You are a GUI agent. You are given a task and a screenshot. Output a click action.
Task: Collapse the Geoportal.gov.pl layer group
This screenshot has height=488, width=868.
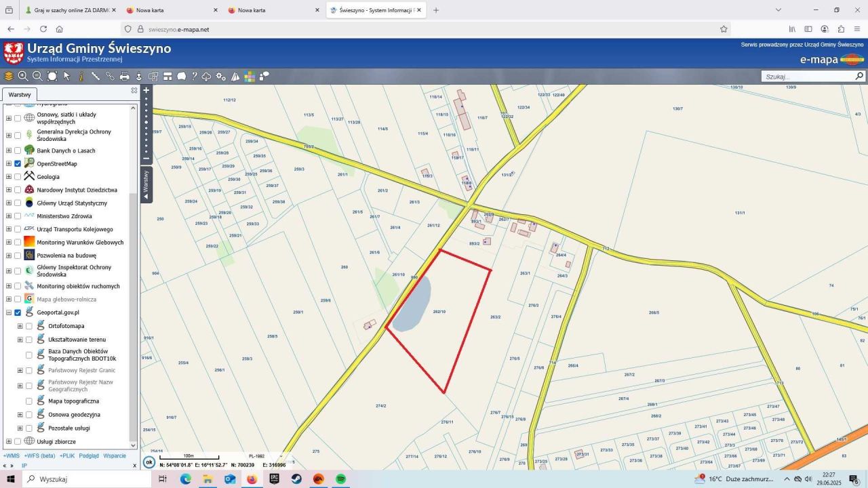[9, 312]
